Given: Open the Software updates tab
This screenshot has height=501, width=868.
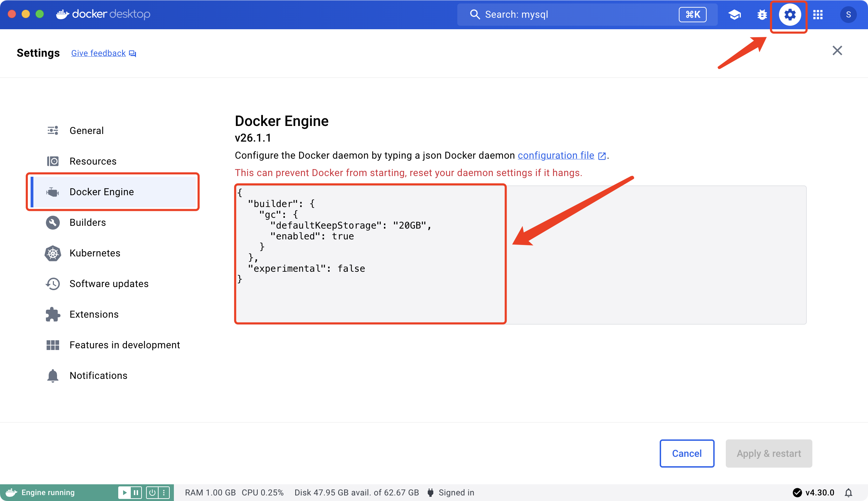Looking at the screenshot, I should point(113,284).
